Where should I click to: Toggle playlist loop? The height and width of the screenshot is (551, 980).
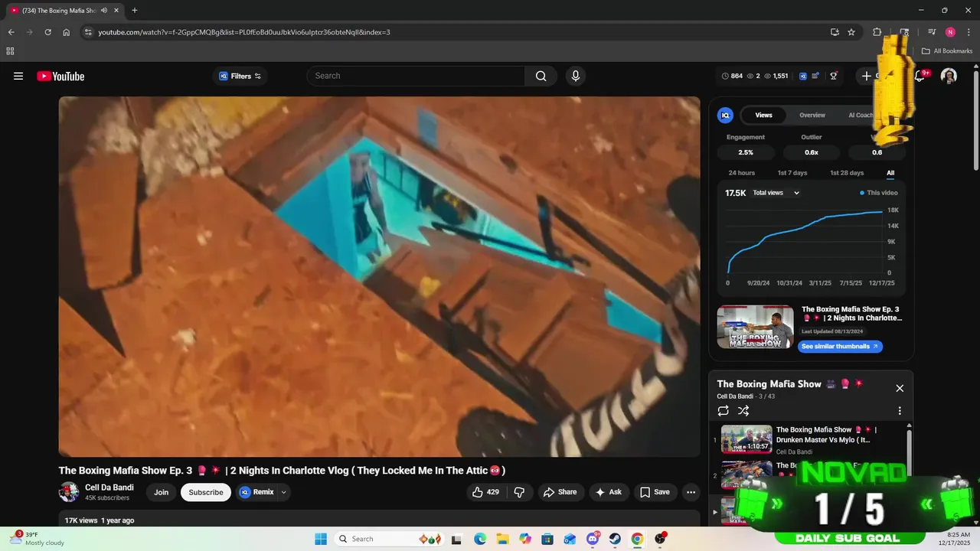pyautogui.click(x=724, y=411)
